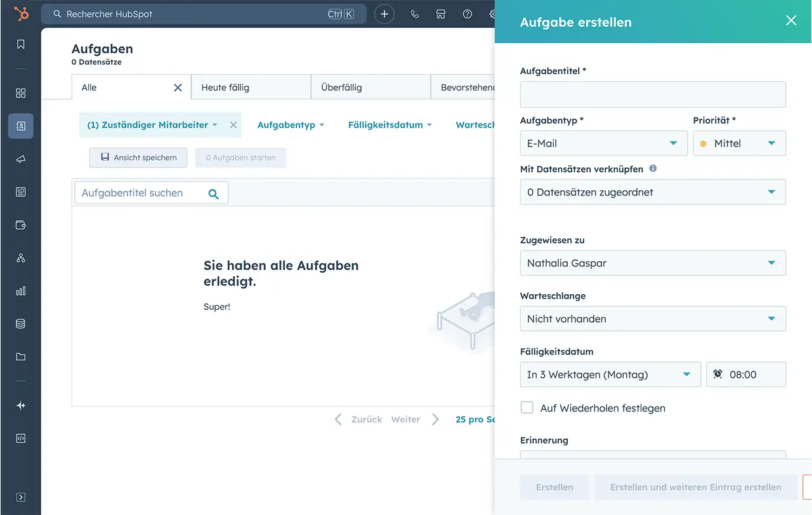Open the bookmarks icon in sidebar
812x515 pixels.
(21, 44)
